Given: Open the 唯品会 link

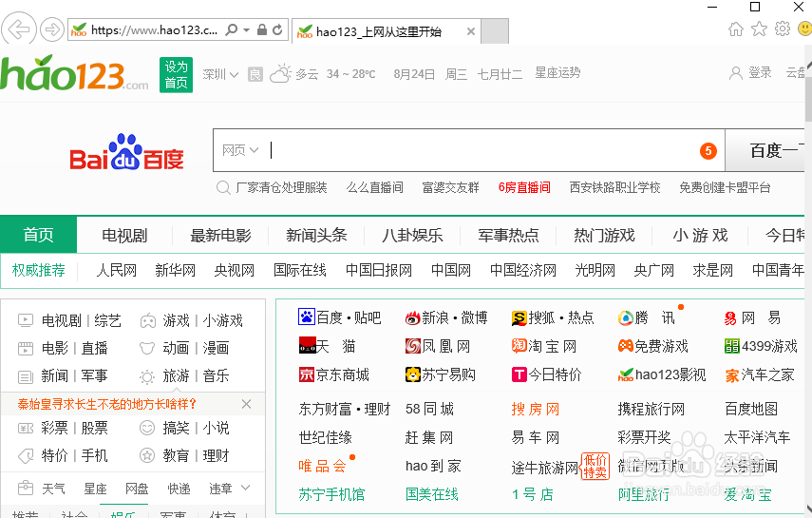Looking at the screenshot, I should [322, 466].
